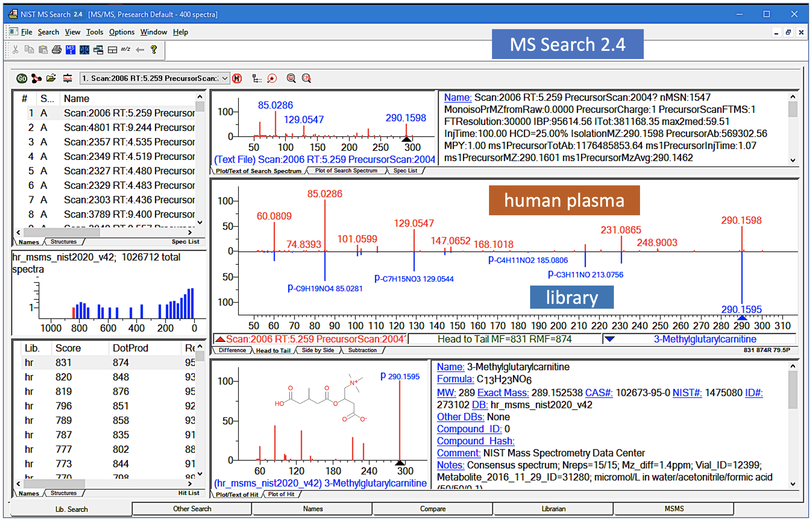Click down arrow of spectrum names list scrollbar
The width and height of the screenshot is (812, 521).
[x=200, y=223]
